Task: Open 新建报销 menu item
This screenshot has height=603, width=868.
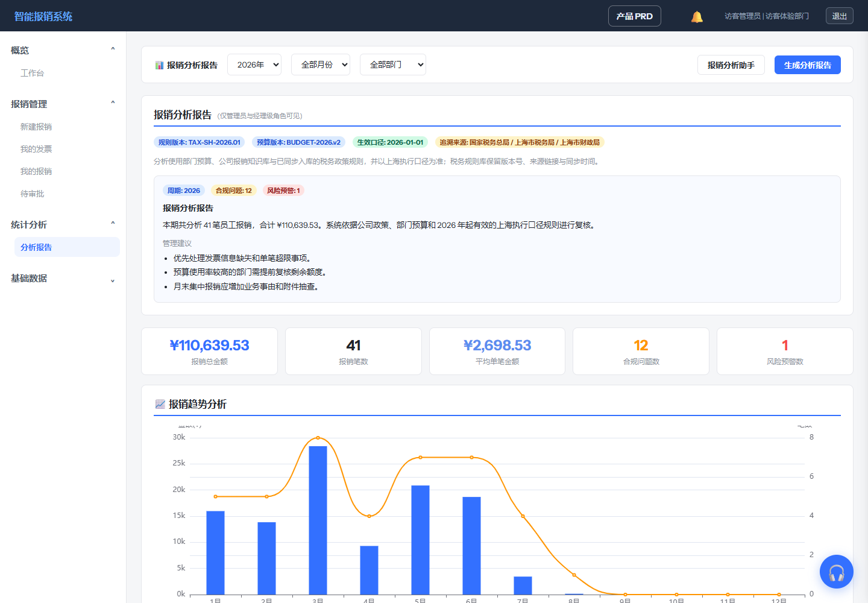Action: (x=36, y=127)
